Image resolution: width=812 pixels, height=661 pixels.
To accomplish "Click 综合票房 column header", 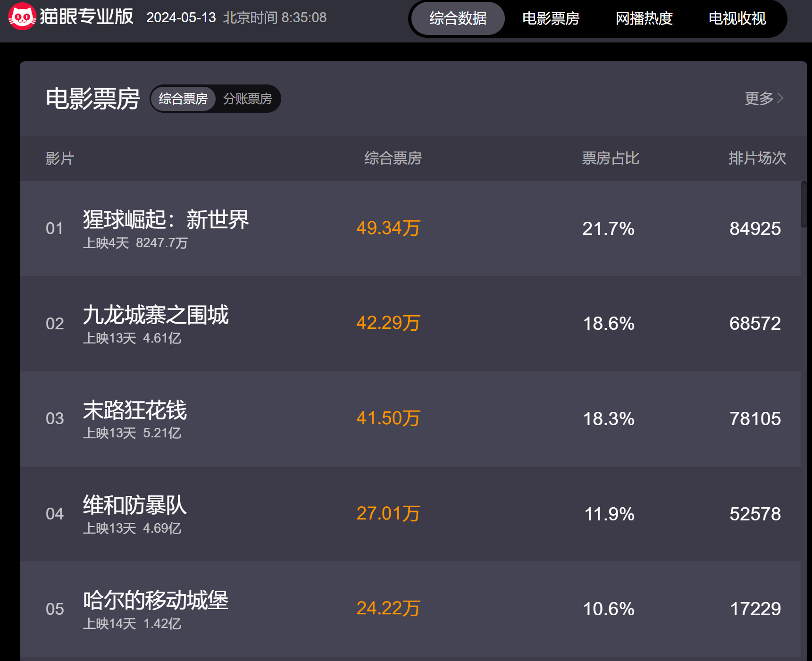I will click(393, 158).
